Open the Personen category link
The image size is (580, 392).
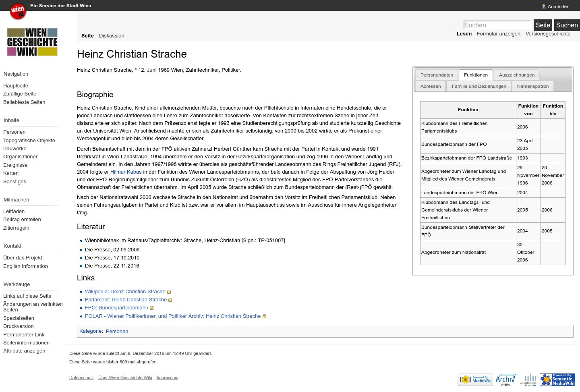coord(117,332)
